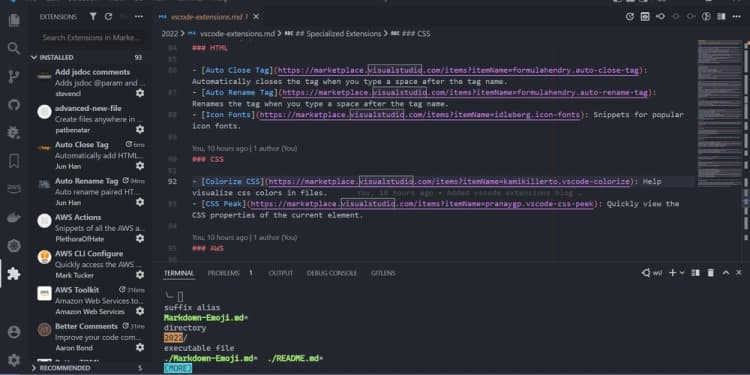Maximize the panel with up chevron

[x=726, y=273]
